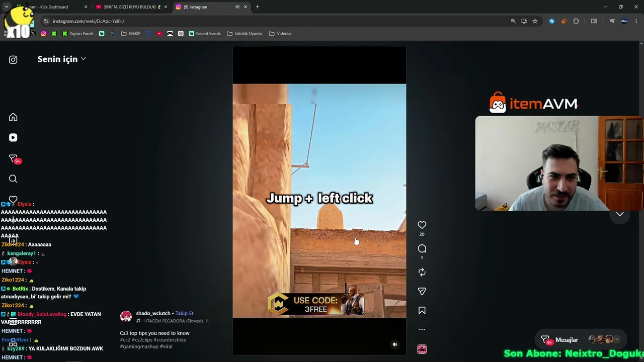The width and height of the screenshot is (644, 362).
Task: Like the reel with heart icon
Action: 422,225
